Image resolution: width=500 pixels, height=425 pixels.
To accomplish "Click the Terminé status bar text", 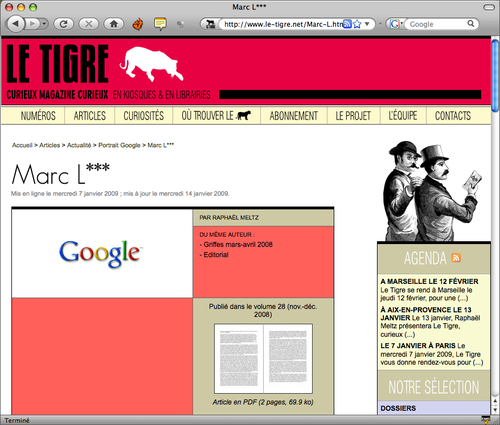I will 17,420.
